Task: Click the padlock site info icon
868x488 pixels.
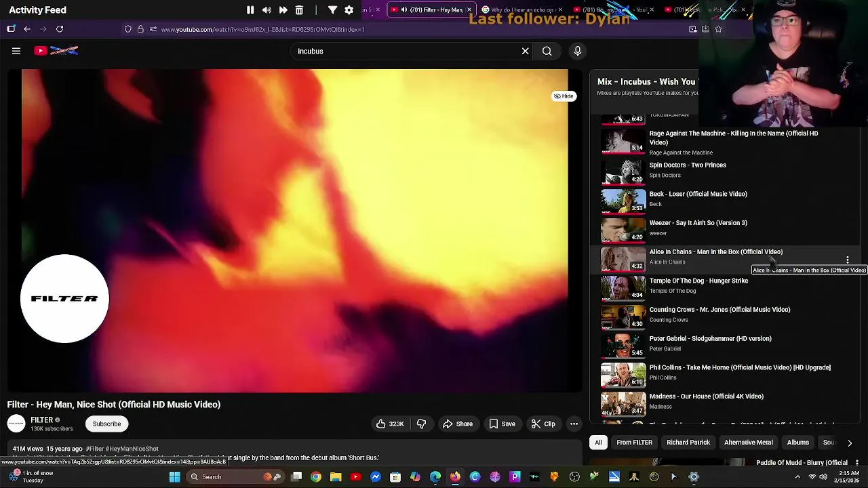Action: pyautogui.click(x=140, y=29)
